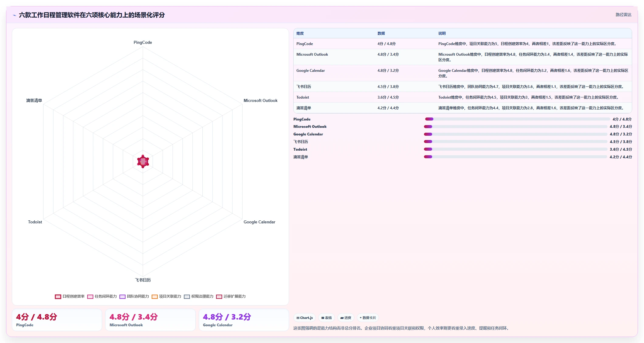Click the 滴答清单 radar axis label
The width and height of the screenshot is (644, 343).
[34, 101]
